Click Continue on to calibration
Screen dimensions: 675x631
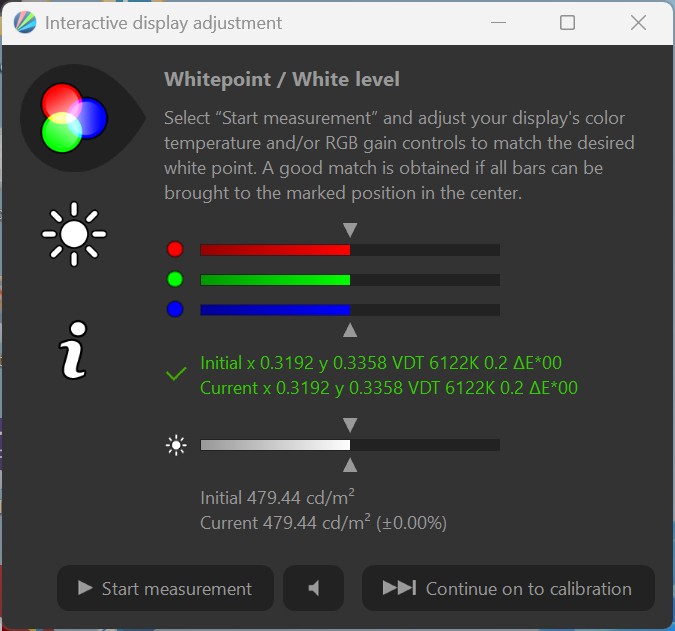click(x=508, y=588)
